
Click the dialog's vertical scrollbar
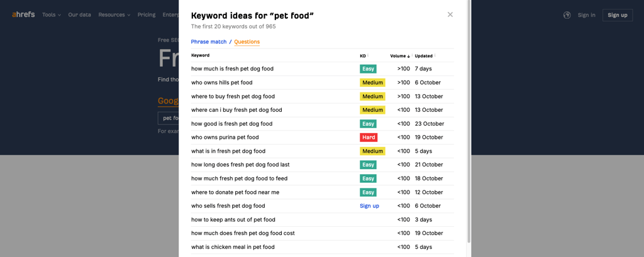[469, 121]
